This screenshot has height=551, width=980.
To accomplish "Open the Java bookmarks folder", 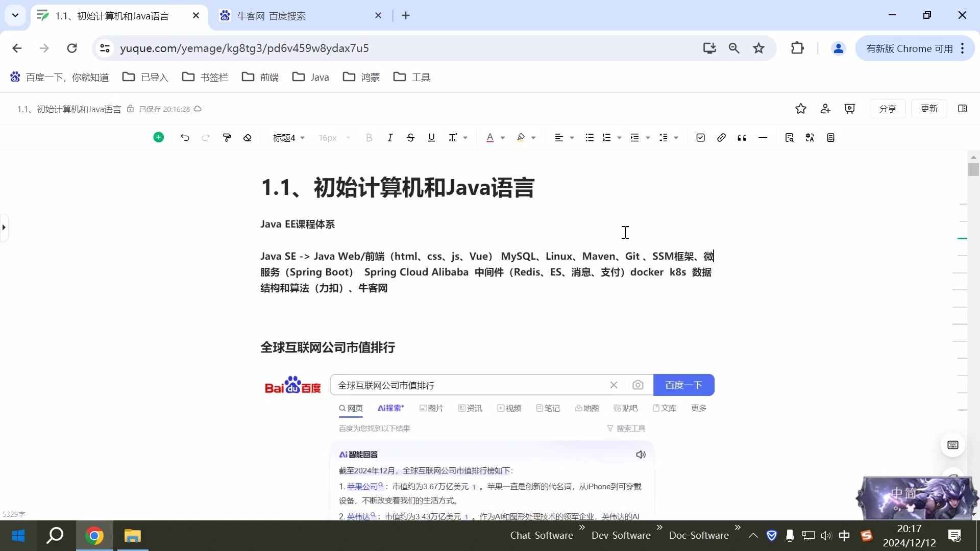I will pos(310,77).
